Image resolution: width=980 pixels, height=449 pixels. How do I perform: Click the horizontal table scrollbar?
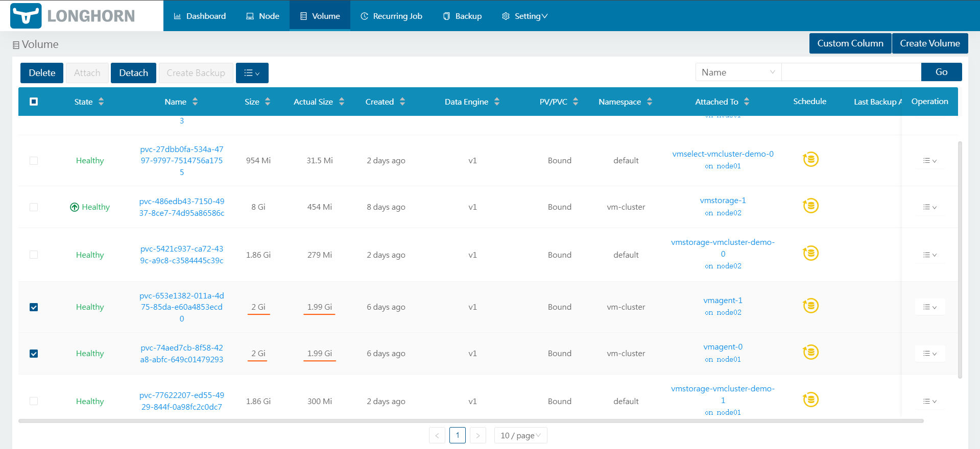coord(471,421)
